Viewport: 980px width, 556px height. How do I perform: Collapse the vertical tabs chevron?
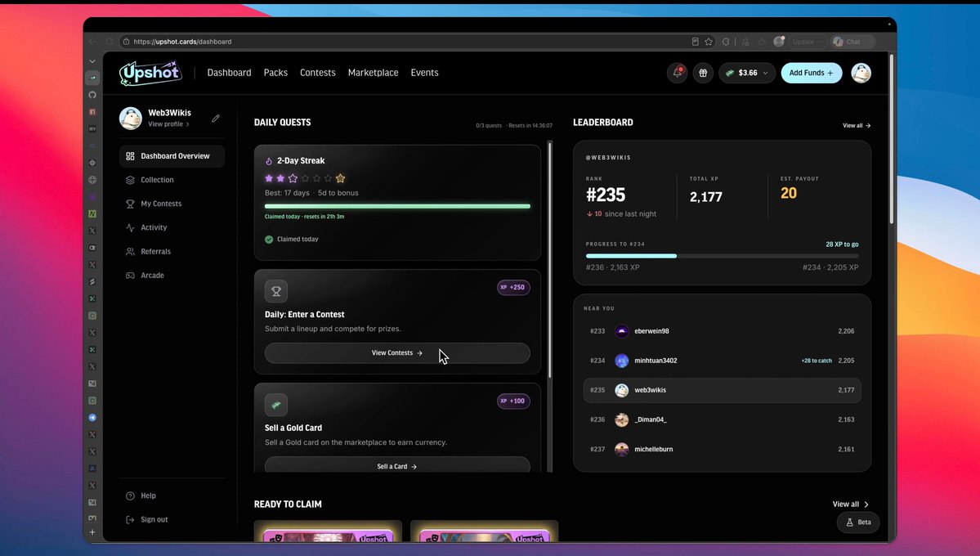[92, 61]
